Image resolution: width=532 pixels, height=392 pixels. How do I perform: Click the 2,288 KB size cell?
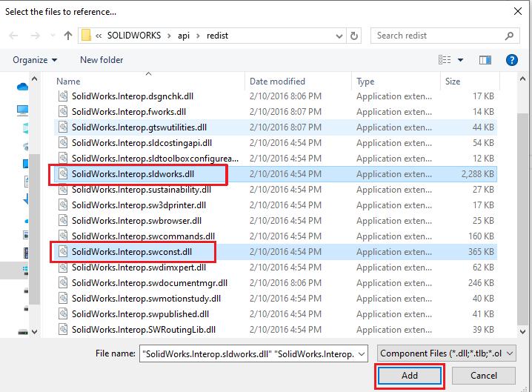477,174
